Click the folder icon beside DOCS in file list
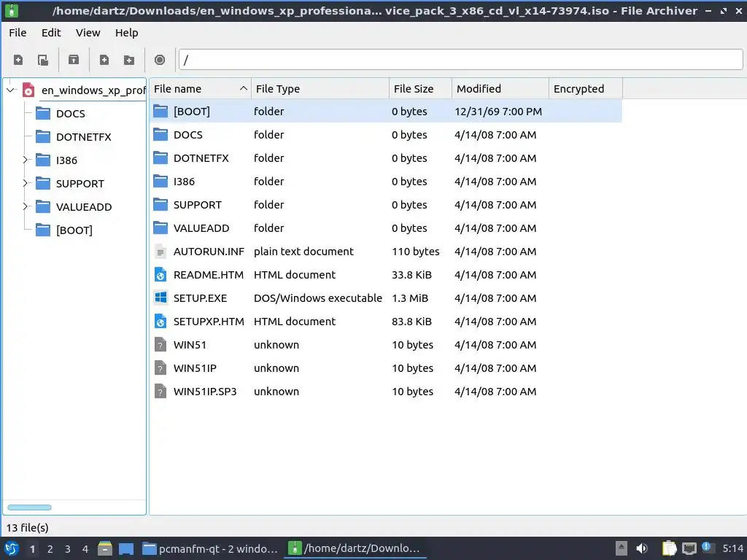 click(x=160, y=135)
